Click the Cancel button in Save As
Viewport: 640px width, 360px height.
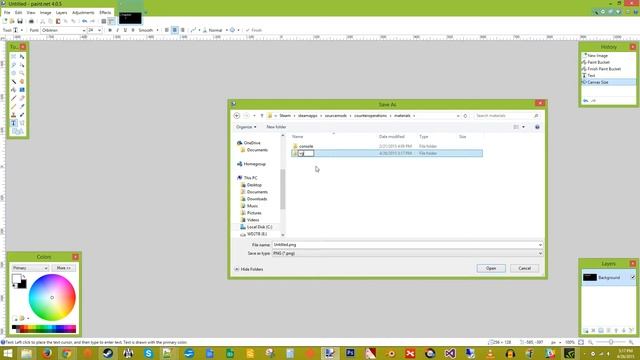524,269
